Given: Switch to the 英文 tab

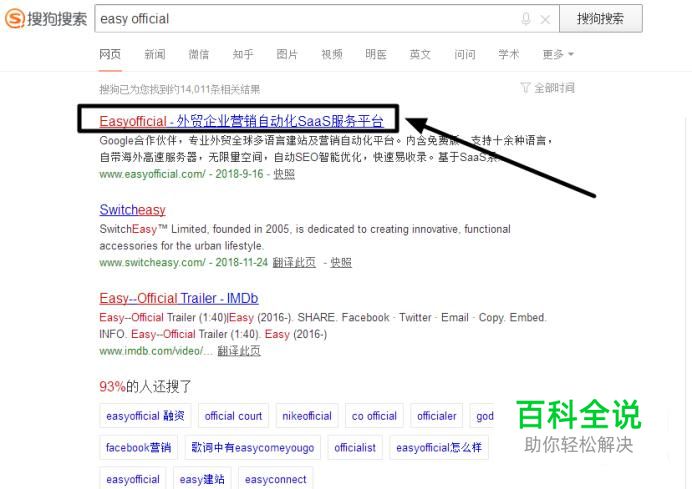Looking at the screenshot, I should click(420, 54).
